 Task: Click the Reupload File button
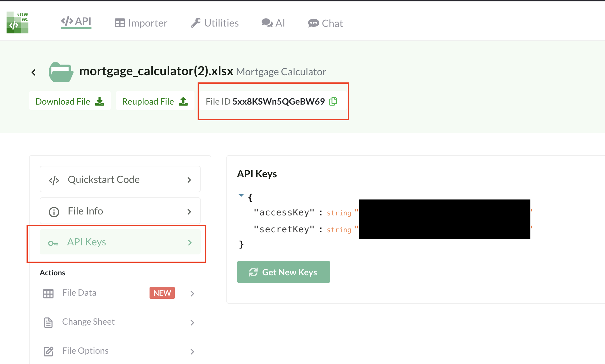point(155,101)
